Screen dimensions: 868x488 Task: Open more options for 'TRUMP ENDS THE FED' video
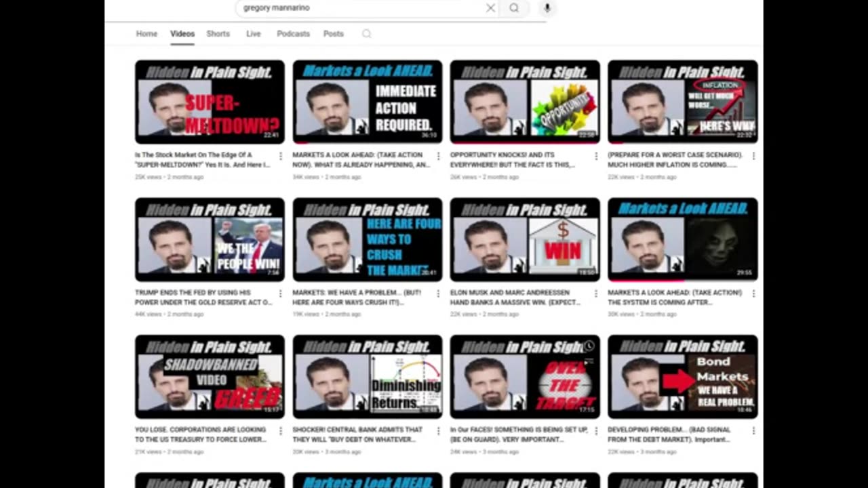pos(281,293)
